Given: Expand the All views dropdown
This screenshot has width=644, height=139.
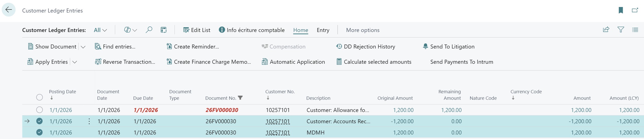Looking at the screenshot, I should pyautogui.click(x=100, y=30).
